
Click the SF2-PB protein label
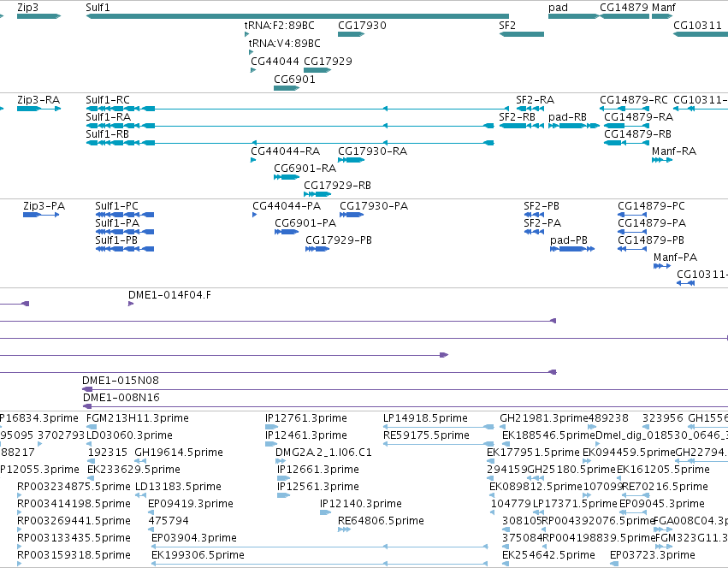tap(542, 206)
